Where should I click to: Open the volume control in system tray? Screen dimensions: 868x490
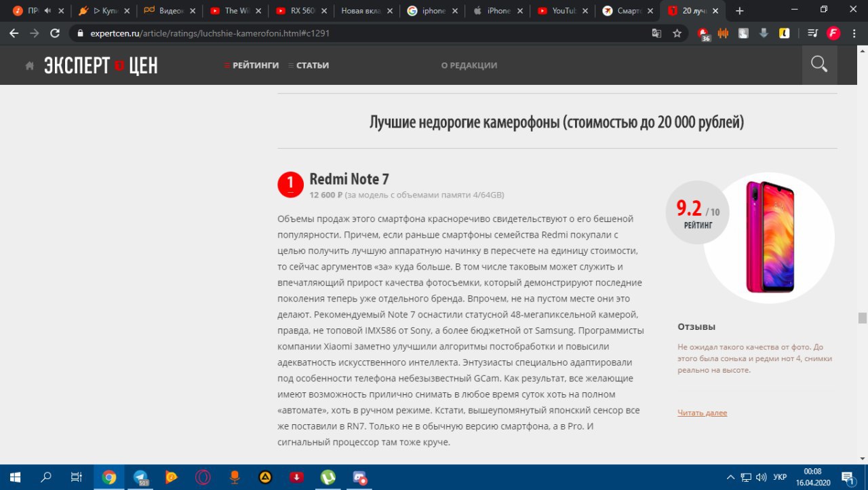(x=761, y=477)
